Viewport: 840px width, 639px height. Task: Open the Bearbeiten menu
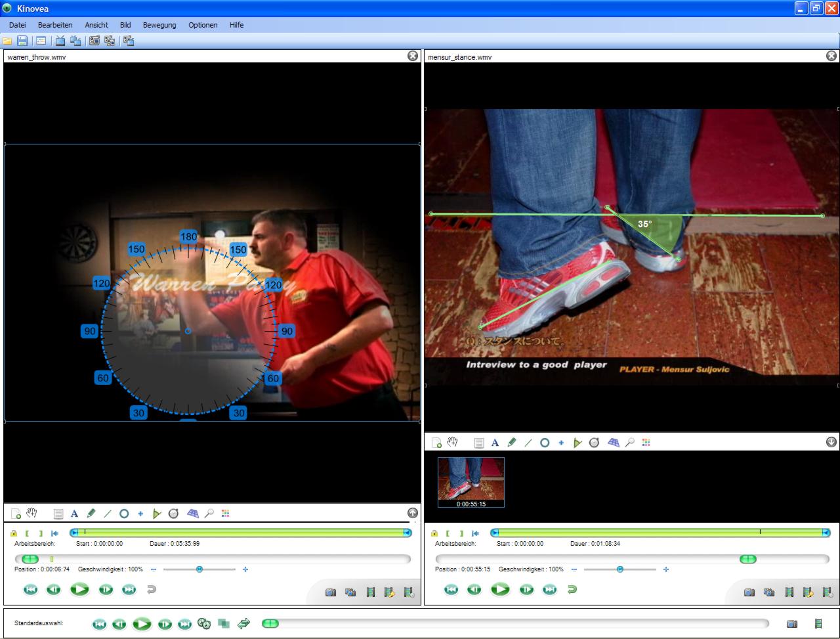(x=55, y=25)
